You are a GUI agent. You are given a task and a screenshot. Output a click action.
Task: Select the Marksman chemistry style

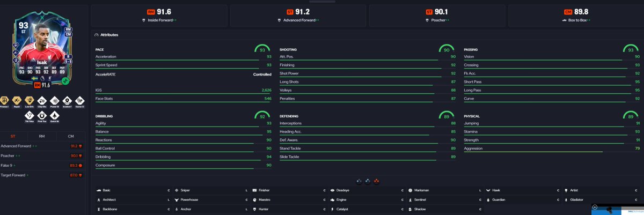(445, 190)
